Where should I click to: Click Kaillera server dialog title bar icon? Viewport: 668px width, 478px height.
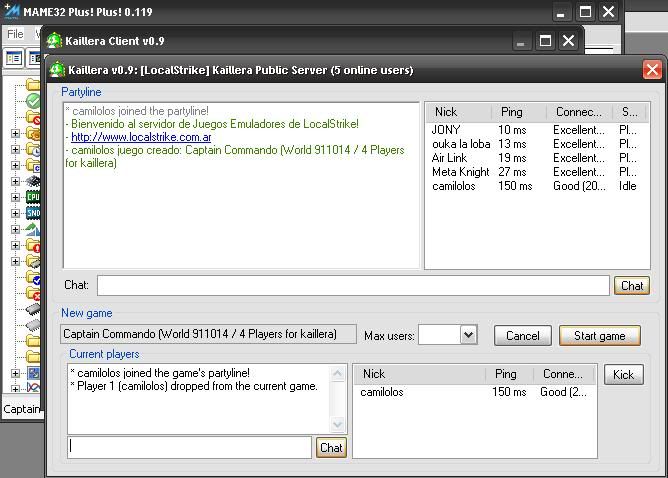pos(57,69)
